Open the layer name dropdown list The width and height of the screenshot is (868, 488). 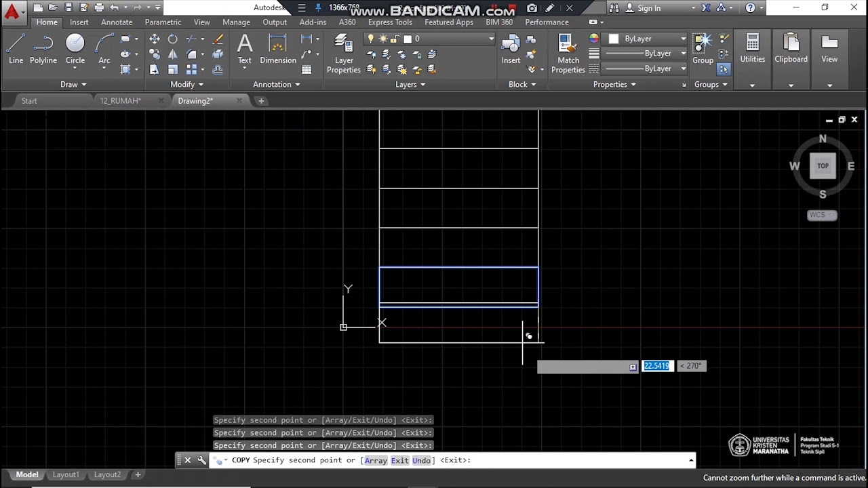click(x=492, y=39)
